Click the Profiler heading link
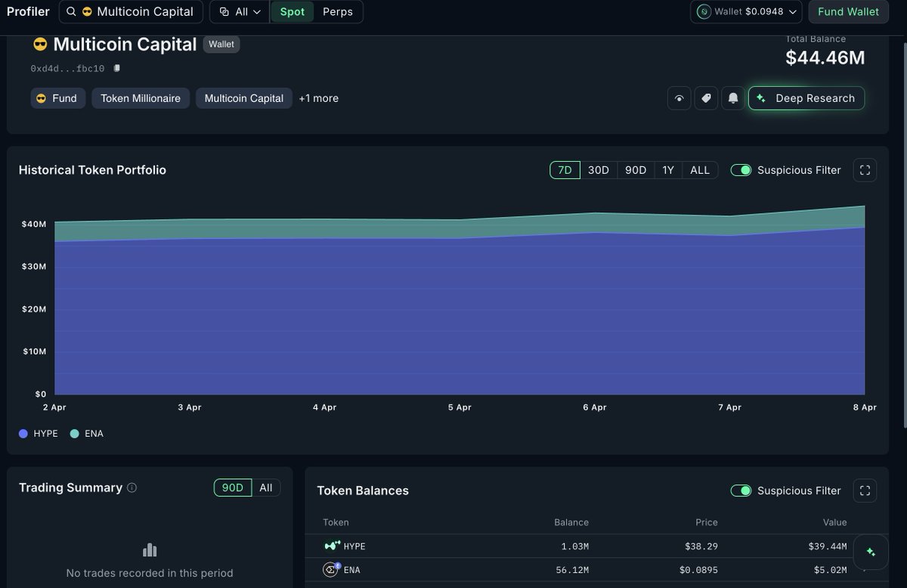 coord(28,12)
